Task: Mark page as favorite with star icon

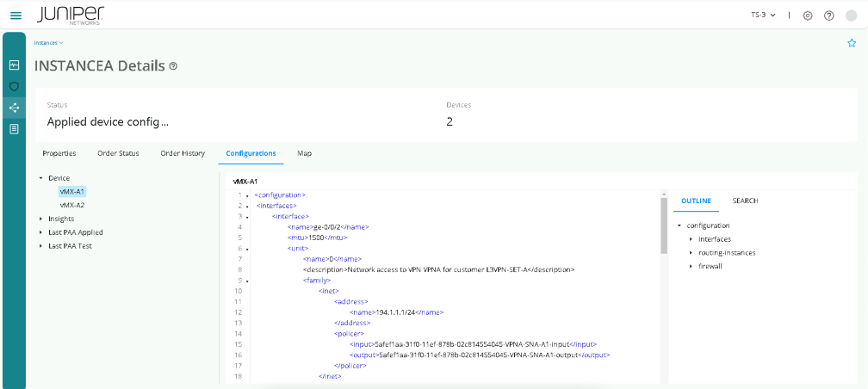Action: (x=852, y=43)
